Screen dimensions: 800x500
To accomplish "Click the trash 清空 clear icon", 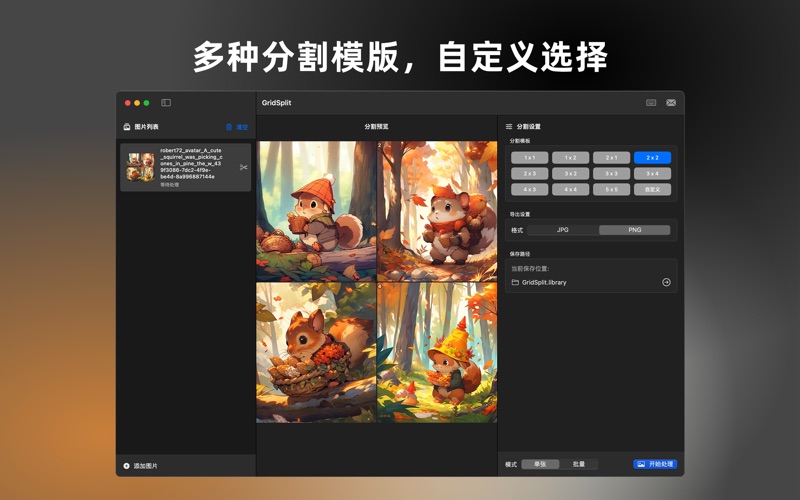I will point(229,127).
